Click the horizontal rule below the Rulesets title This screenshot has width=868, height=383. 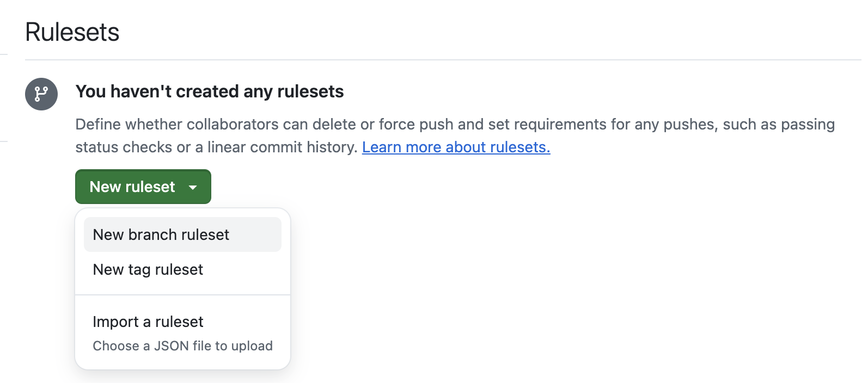point(443,60)
